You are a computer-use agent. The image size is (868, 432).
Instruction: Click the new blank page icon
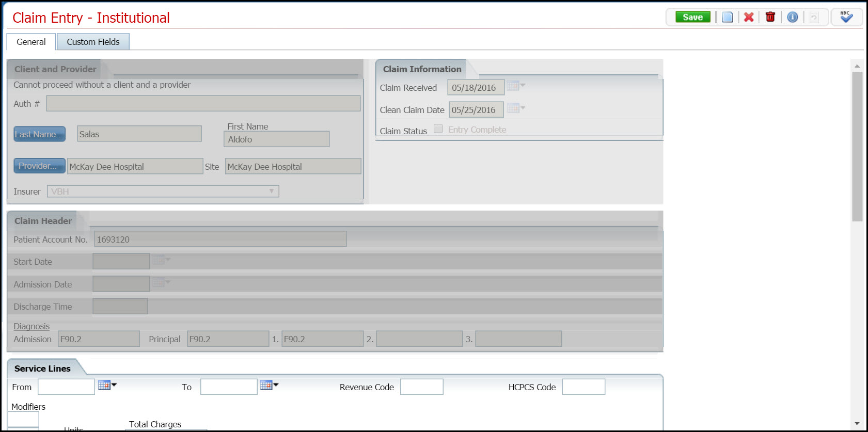coord(727,18)
